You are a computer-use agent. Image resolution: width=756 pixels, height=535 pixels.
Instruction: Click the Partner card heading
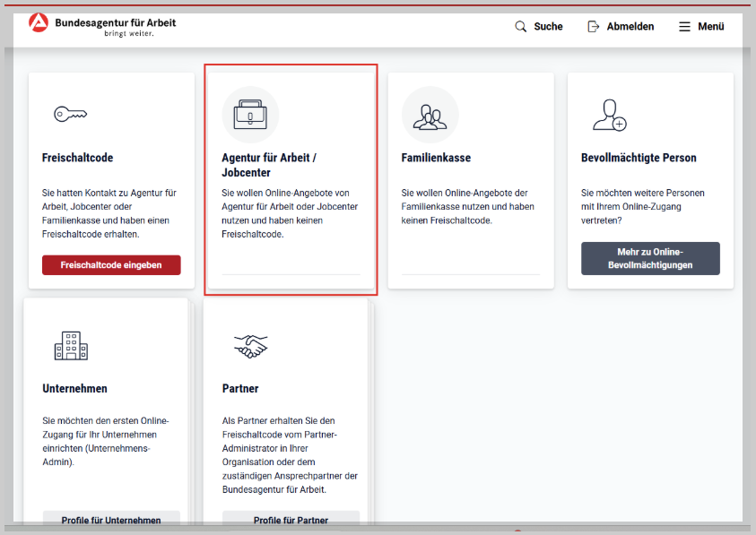[x=240, y=388]
